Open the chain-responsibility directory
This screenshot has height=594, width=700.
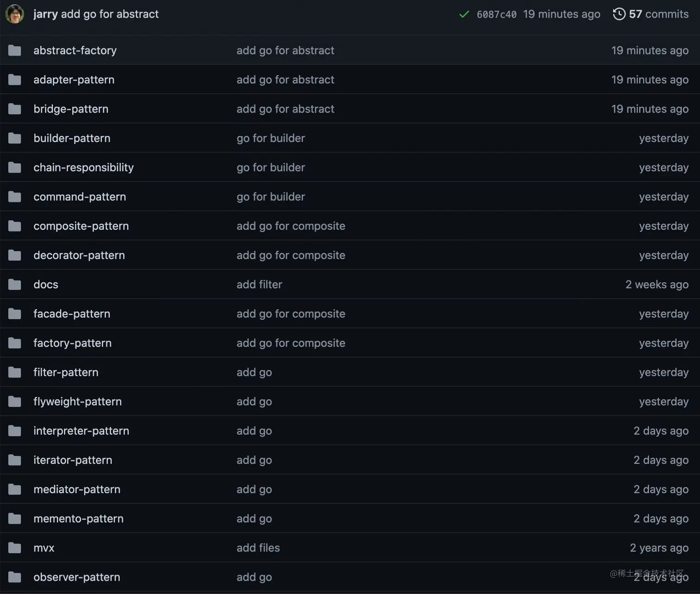(x=83, y=167)
